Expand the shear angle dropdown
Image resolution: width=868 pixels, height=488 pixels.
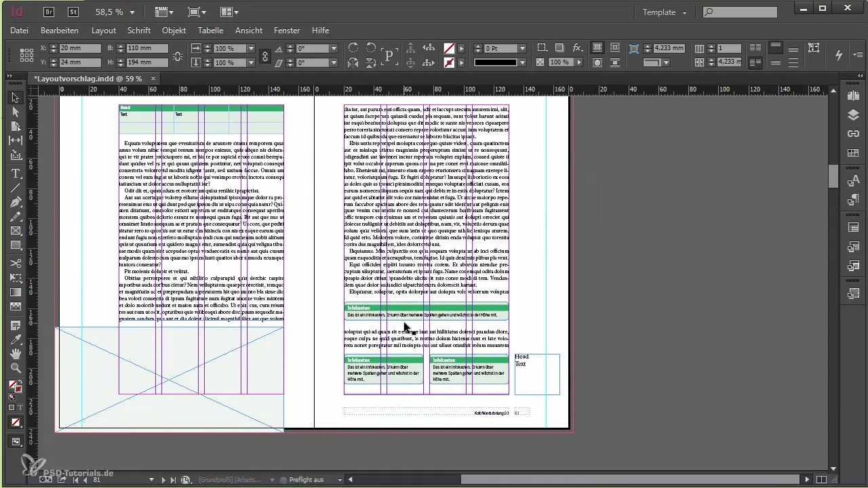[x=334, y=63]
